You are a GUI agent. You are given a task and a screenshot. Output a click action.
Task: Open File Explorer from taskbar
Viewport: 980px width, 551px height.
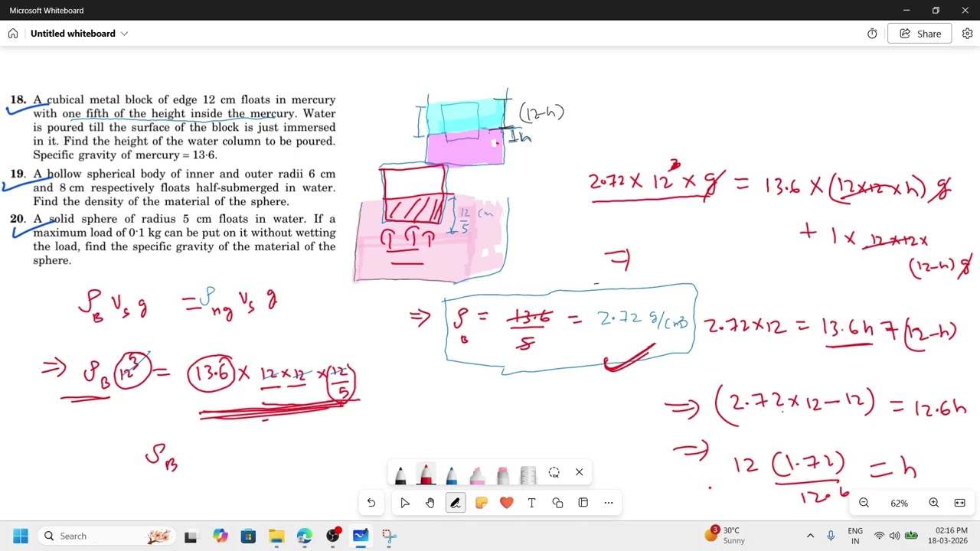[276, 536]
